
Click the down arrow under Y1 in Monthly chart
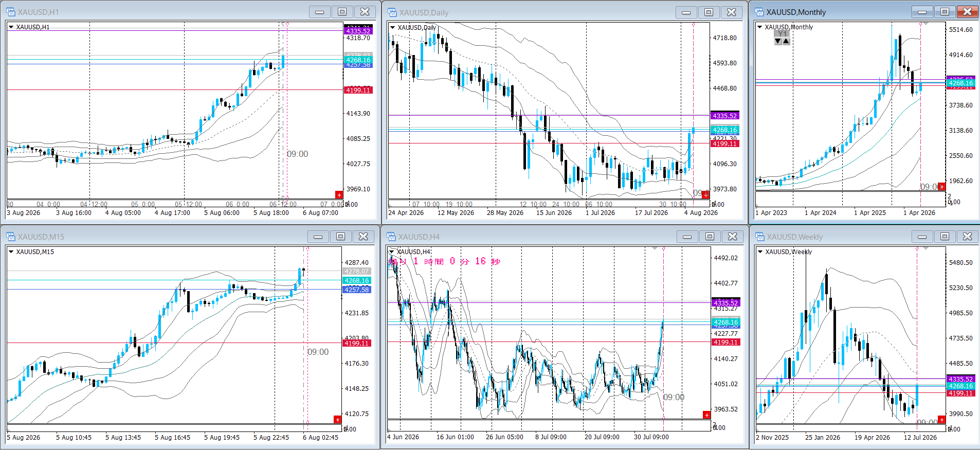pyautogui.click(x=778, y=41)
